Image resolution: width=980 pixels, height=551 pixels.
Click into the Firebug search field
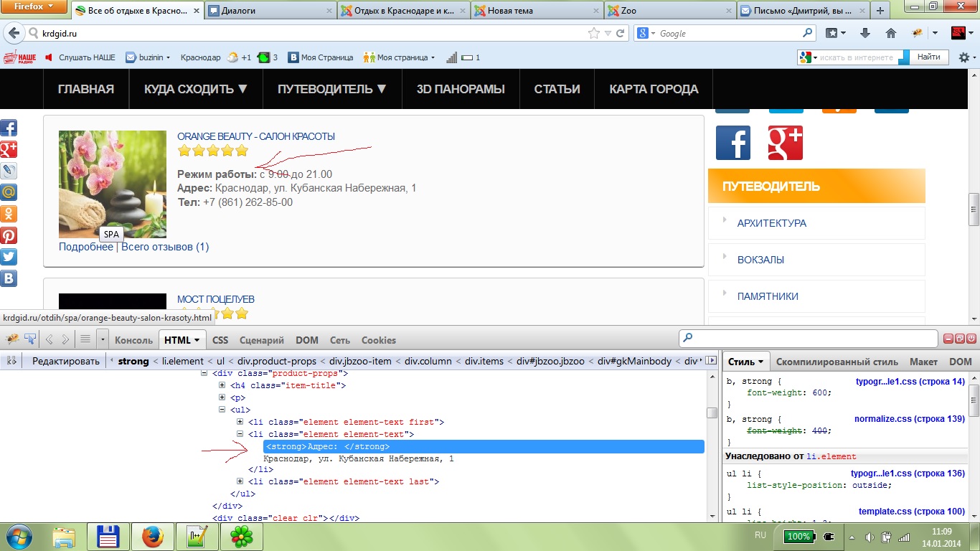809,339
